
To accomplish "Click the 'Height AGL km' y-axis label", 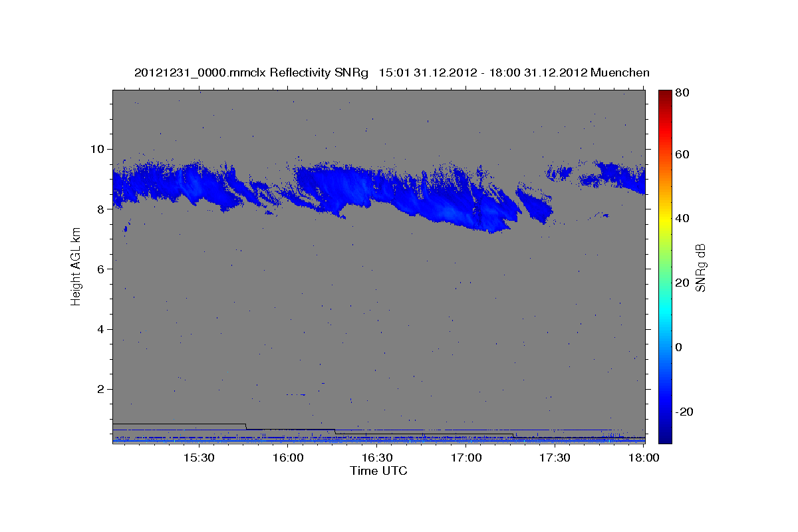I will pos(76,266).
